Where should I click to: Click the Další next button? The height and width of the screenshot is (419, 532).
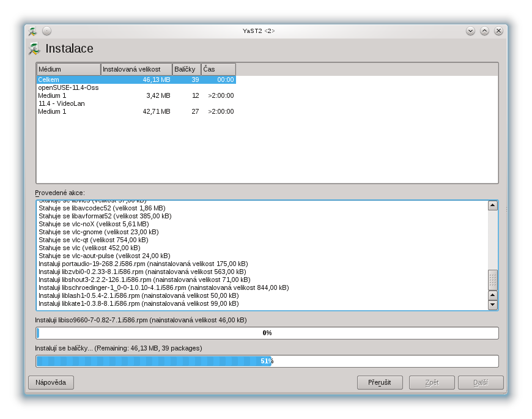[481, 383]
